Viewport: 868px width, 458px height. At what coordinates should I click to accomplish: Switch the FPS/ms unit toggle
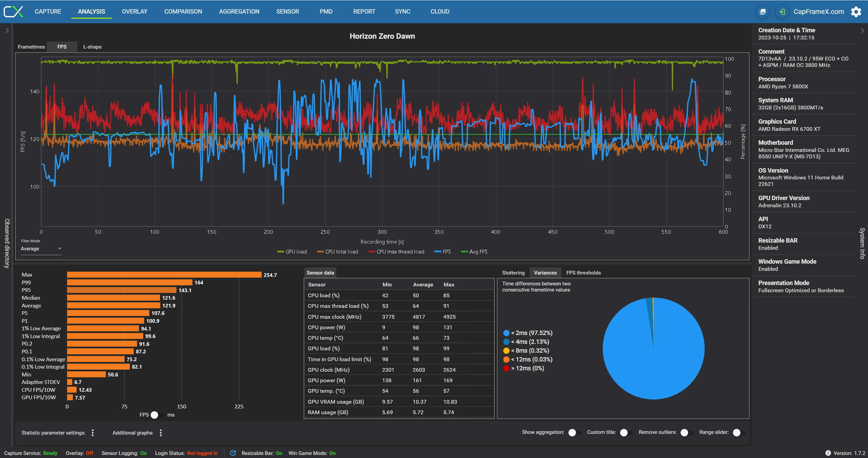pyautogui.click(x=157, y=415)
